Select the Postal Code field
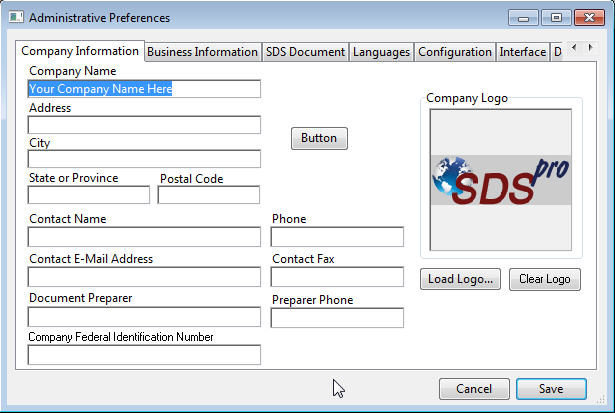Viewport: 615px width, 413px height. [x=208, y=195]
